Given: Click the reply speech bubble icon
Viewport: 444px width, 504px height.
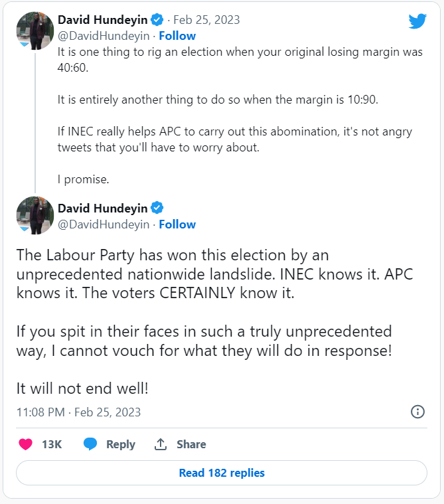Looking at the screenshot, I should click(x=90, y=444).
